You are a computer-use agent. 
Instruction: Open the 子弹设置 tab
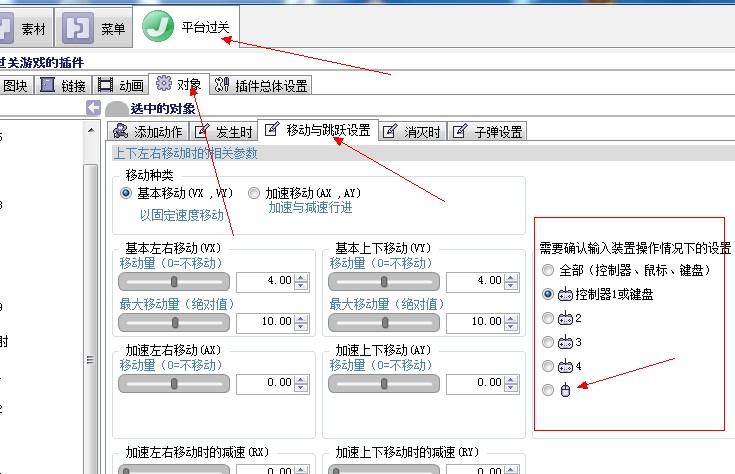487,131
